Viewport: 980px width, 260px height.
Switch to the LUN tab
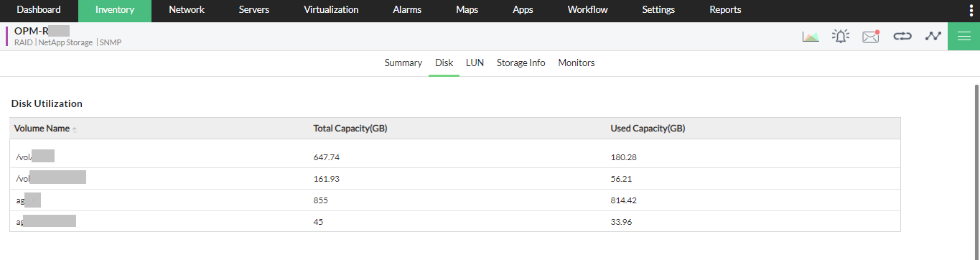[x=475, y=63]
